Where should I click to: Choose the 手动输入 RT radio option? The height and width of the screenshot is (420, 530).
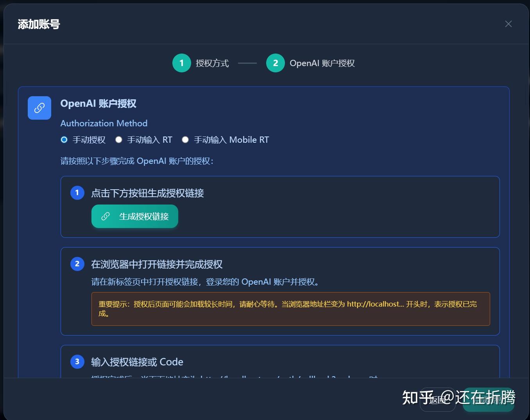[x=119, y=140]
